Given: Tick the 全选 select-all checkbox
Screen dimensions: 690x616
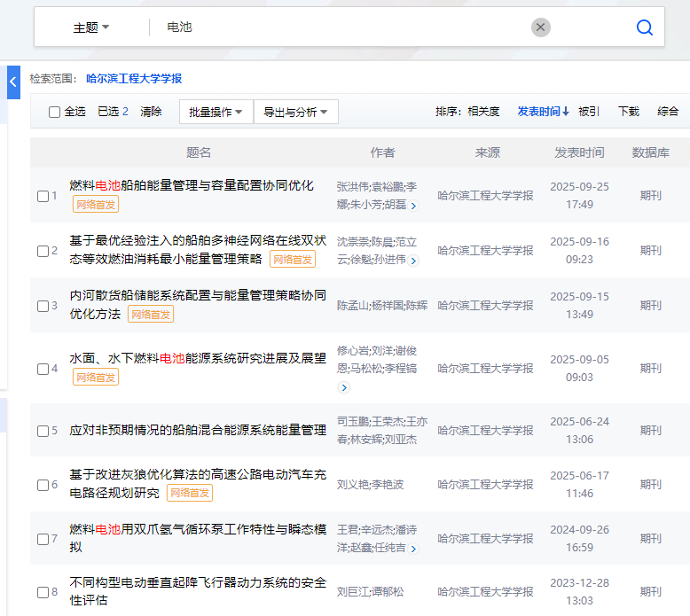Looking at the screenshot, I should pos(55,112).
